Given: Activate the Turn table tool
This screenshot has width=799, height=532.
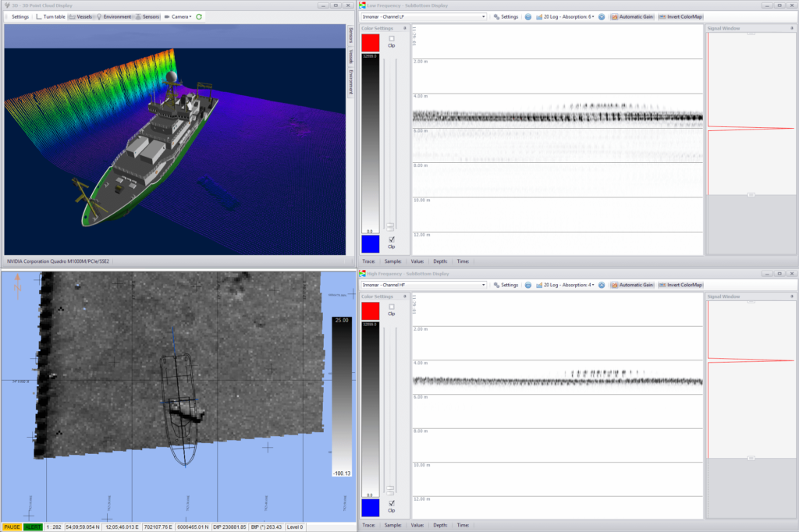Looking at the screenshot, I should point(51,17).
